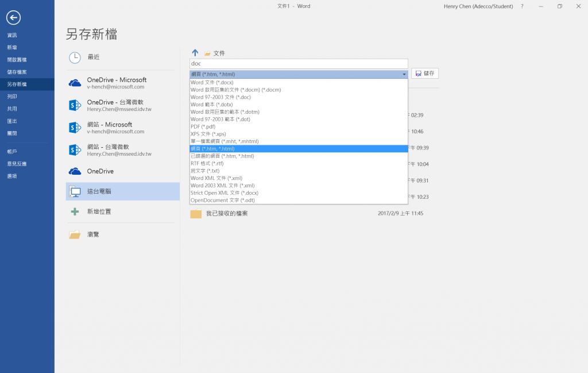Select Word 97-2003 範本 (*.dot) option

click(x=299, y=120)
